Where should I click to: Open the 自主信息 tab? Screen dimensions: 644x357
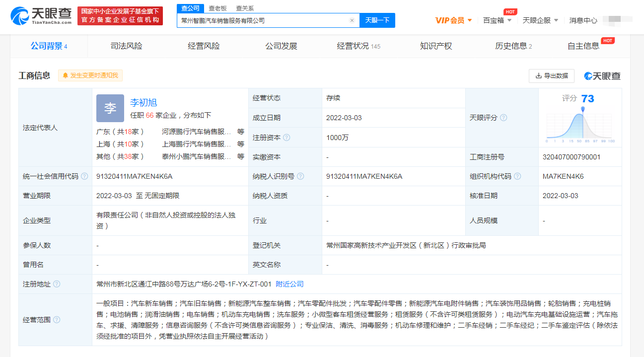pos(583,46)
